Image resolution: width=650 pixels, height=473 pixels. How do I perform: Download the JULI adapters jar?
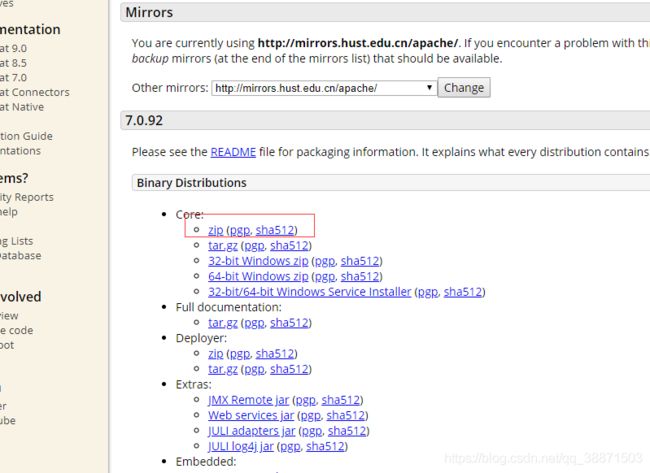(252, 431)
